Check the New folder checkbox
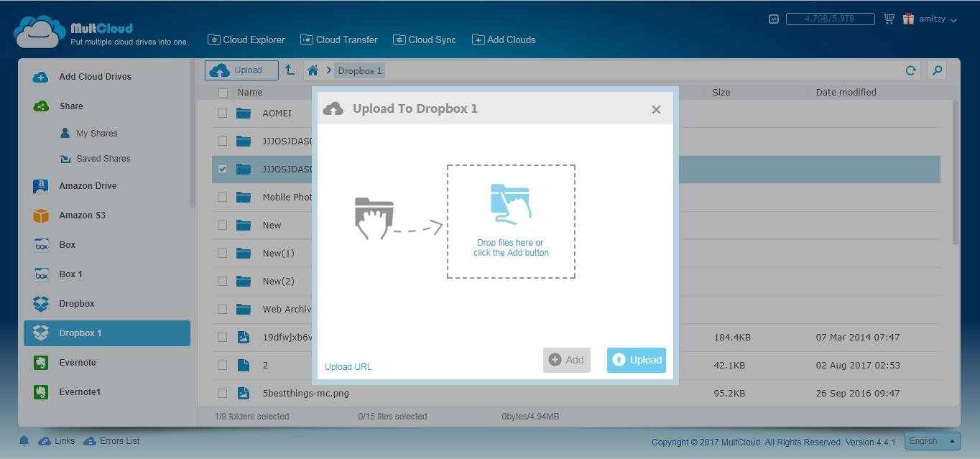 pyautogui.click(x=222, y=225)
